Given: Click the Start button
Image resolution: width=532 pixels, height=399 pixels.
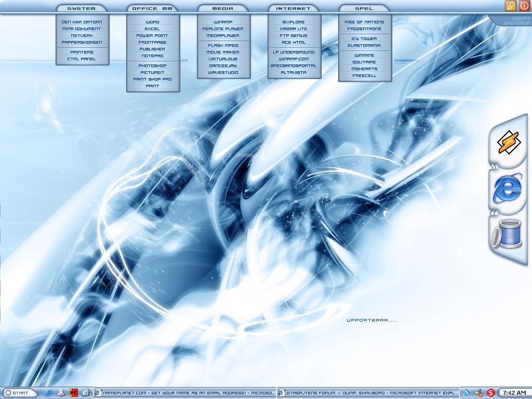Looking at the screenshot, I should tap(21, 393).
